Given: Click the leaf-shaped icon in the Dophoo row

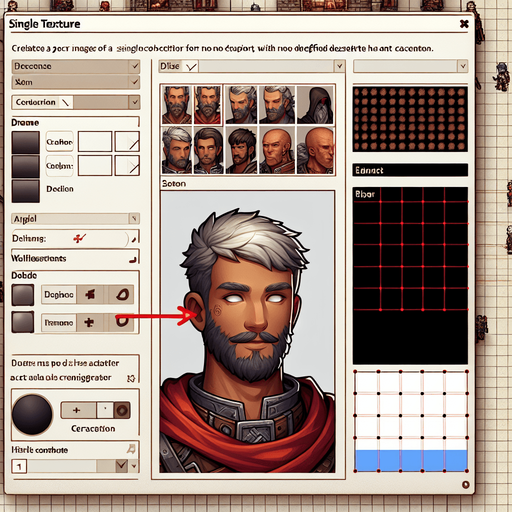Looking at the screenshot, I should tap(122, 294).
